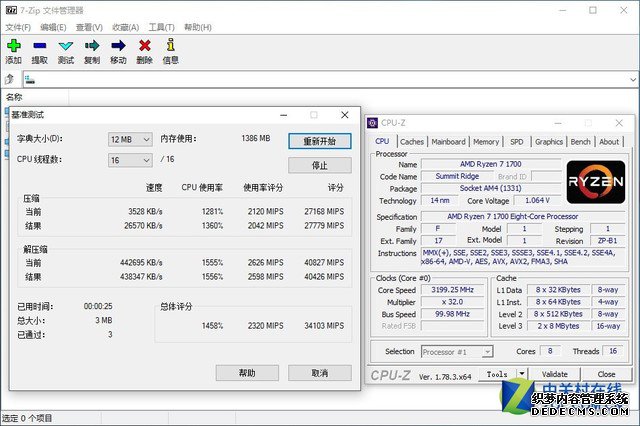Expand the CPU threads 16 dropdown
Viewport: 640px width, 426px height.
(130, 160)
